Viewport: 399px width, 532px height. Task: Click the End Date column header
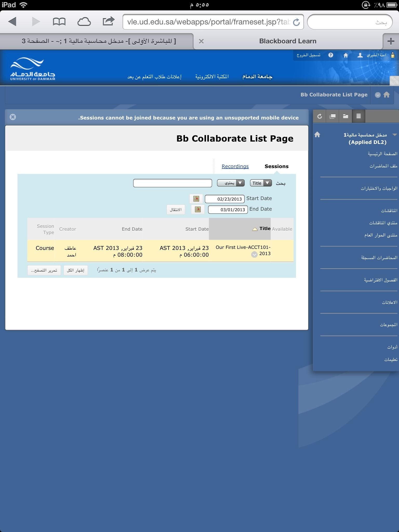point(132,229)
